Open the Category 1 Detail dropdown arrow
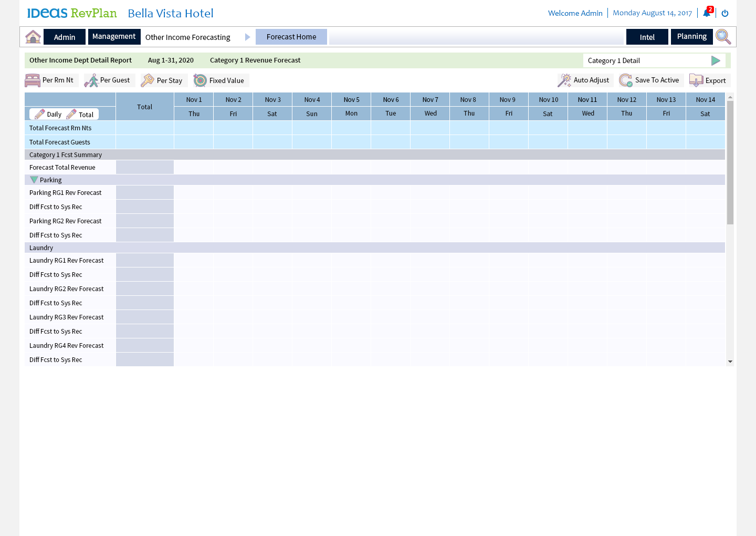Viewport: 756px width, 536px height. (x=715, y=60)
